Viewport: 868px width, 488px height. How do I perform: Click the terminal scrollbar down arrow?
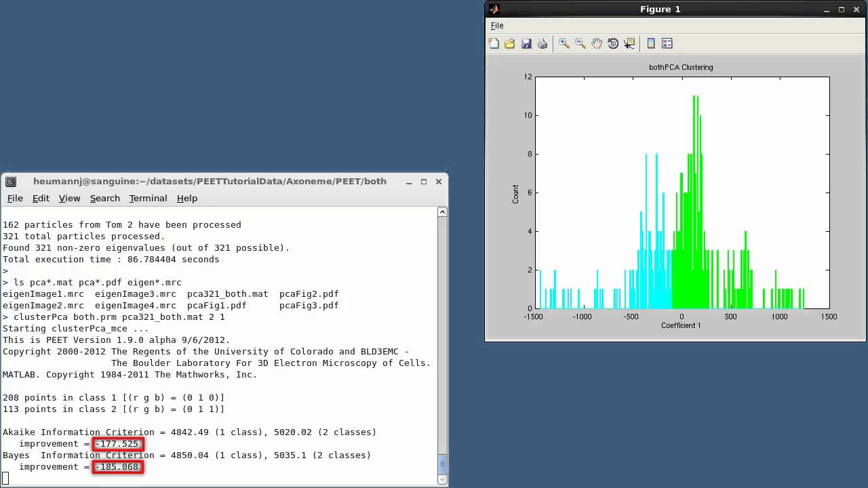click(442, 480)
